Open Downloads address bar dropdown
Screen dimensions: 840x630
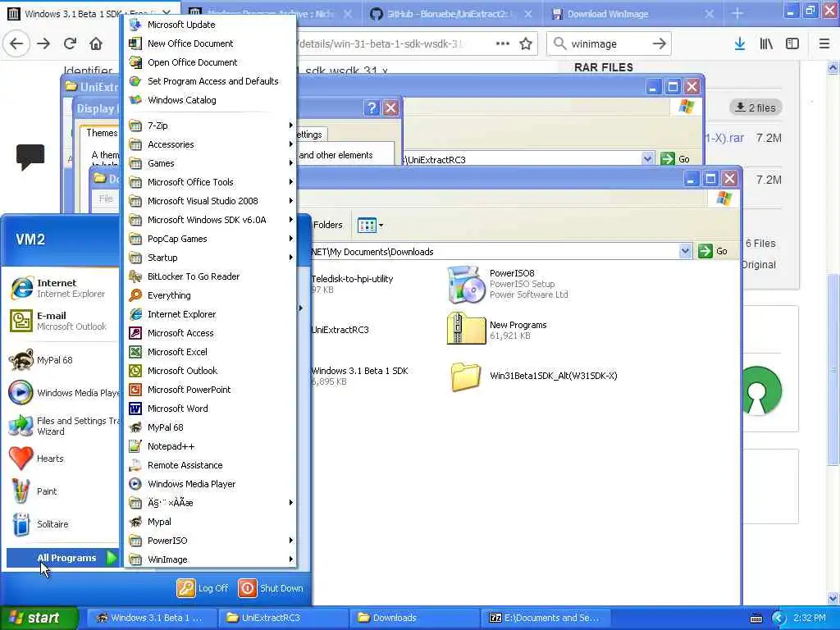tap(685, 251)
